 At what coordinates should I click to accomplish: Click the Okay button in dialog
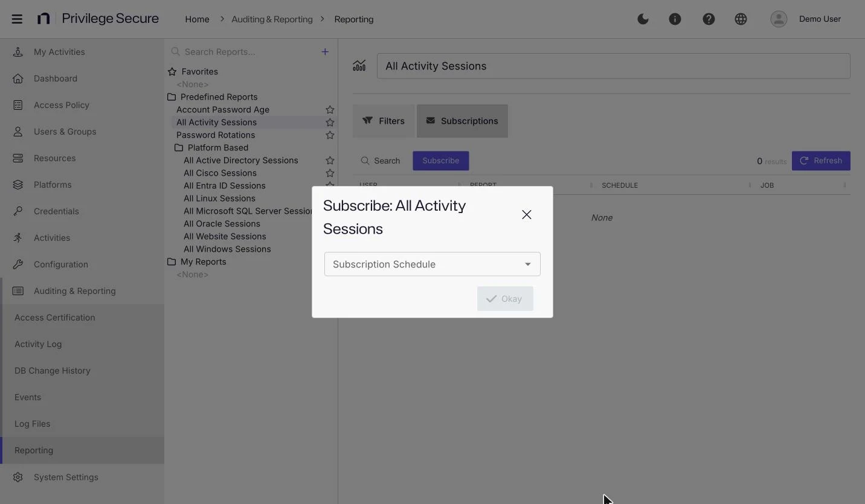[x=505, y=299]
